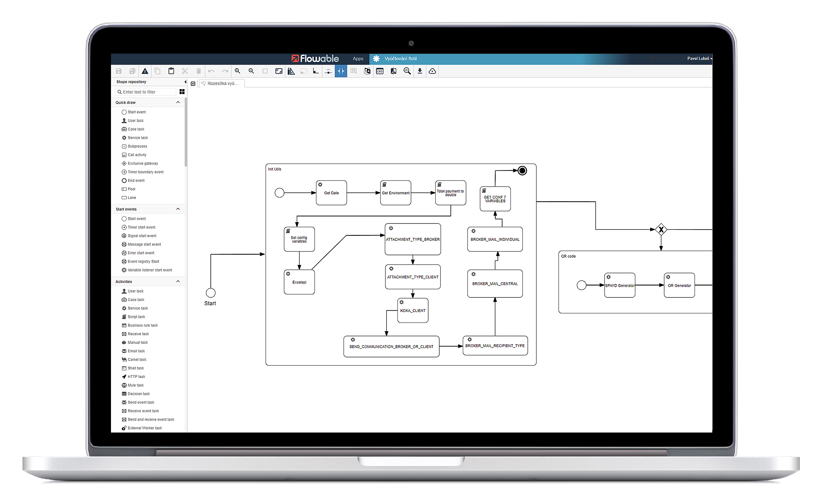822x504 pixels.
Task: Focus the 'Enter text to filter' field
Action: point(146,92)
